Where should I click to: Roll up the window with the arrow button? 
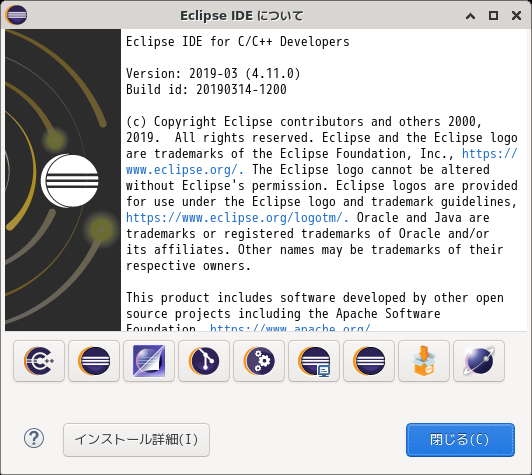coord(470,16)
